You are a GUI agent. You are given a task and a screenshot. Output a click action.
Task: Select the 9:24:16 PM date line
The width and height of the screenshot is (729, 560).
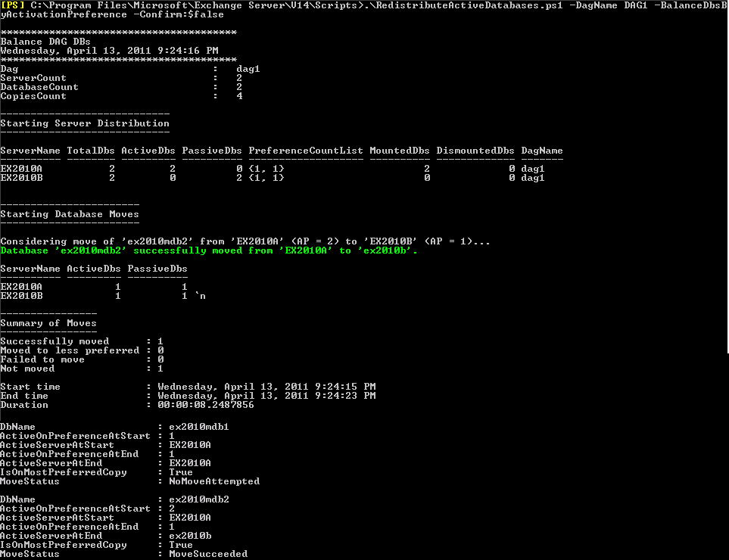point(109,51)
